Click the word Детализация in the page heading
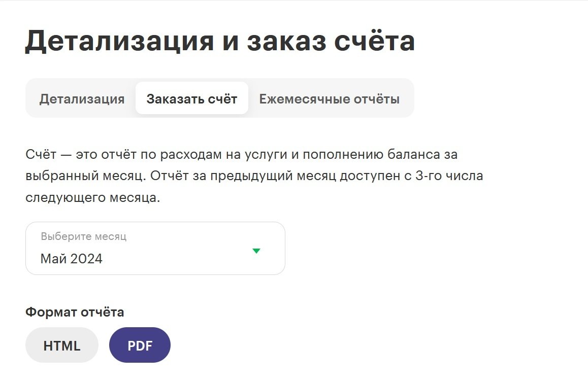Viewport: 588px width, 382px height. [x=119, y=42]
